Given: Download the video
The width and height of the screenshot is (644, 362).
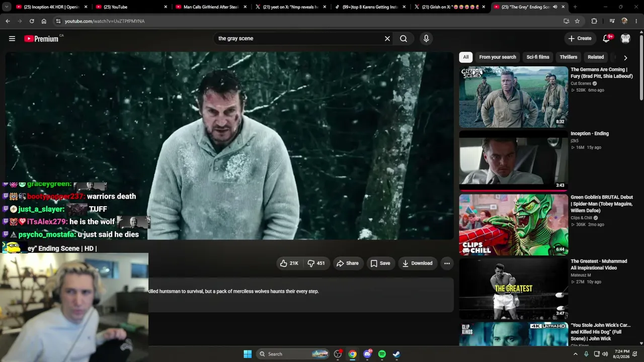Looking at the screenshot, I should tap(417, 263).
